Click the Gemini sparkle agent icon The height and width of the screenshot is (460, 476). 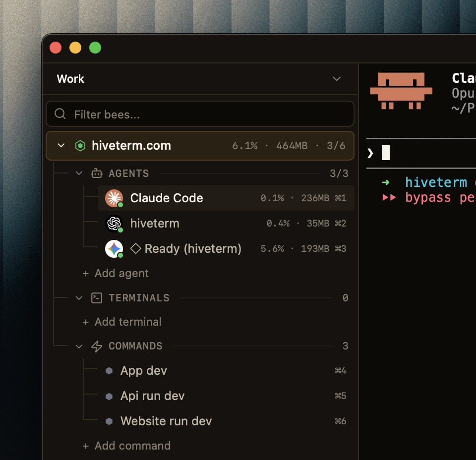point(114,249)
